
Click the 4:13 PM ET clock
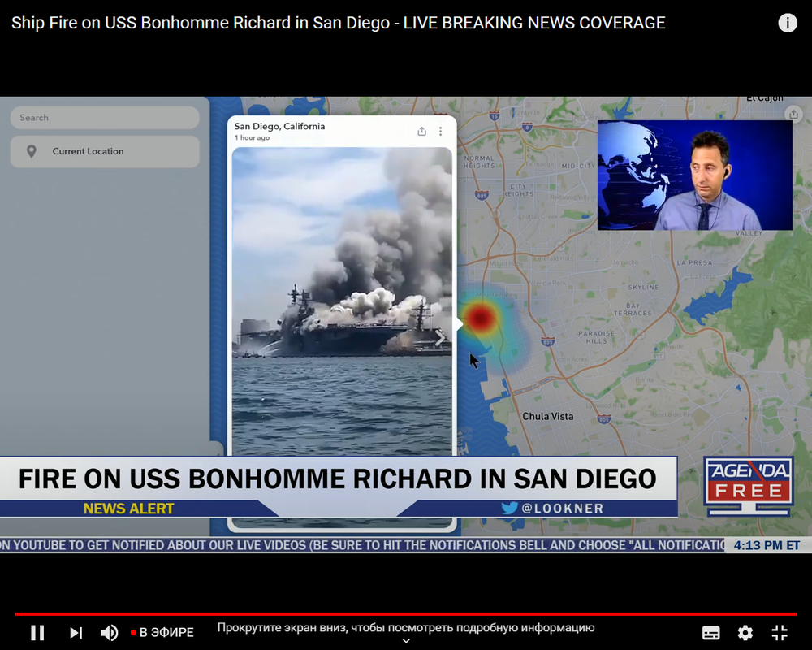767,545
